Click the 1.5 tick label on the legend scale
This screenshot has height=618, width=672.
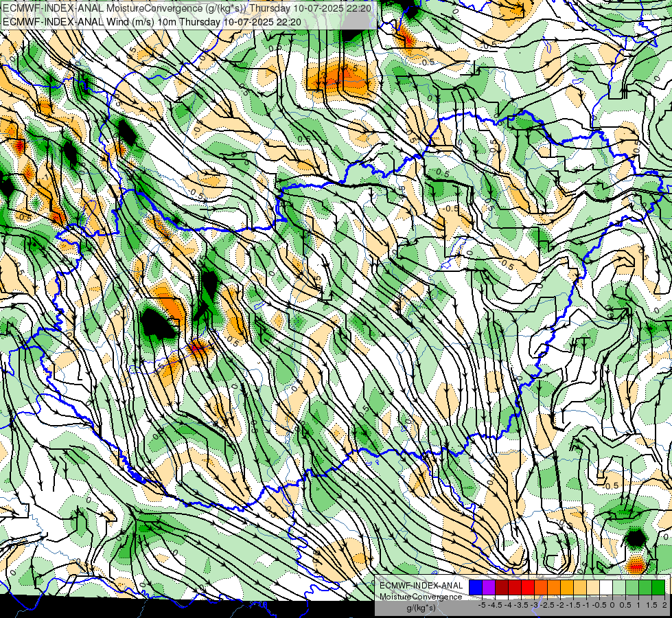651,605
